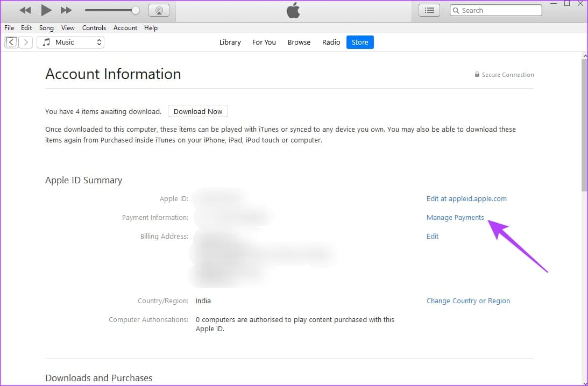Screen dimensions: 588x386
Task: Switch to the Library tab
Action: pyautogui.click(x=230, y=42)
